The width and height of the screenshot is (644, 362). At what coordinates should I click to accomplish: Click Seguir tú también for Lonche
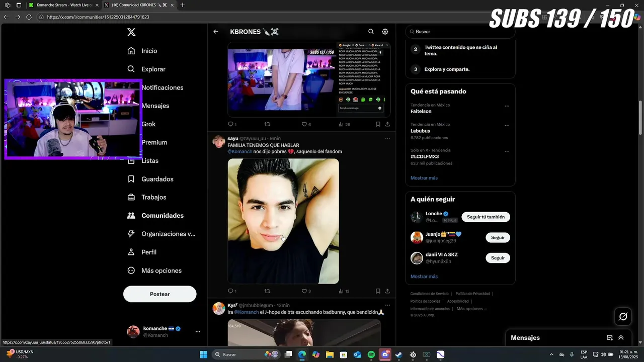point(486,217)
